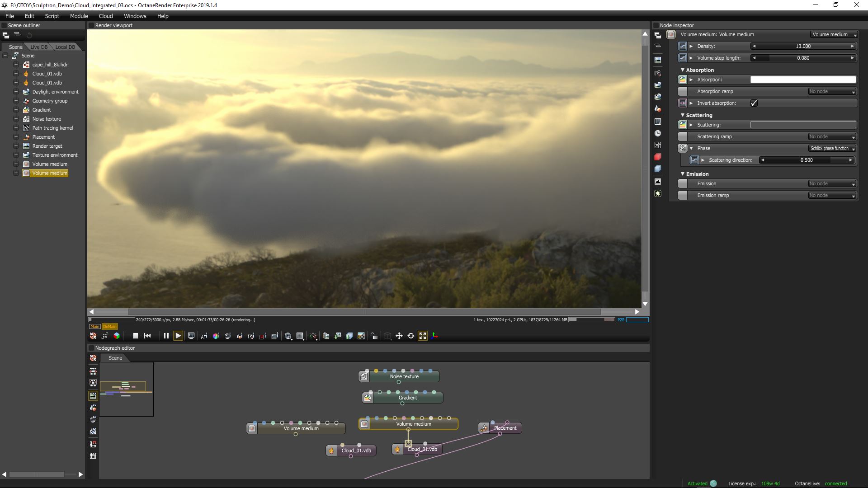The image size is (868, 488).
Task: Expand the Daylight environment tree item
Action: point(16,92)
